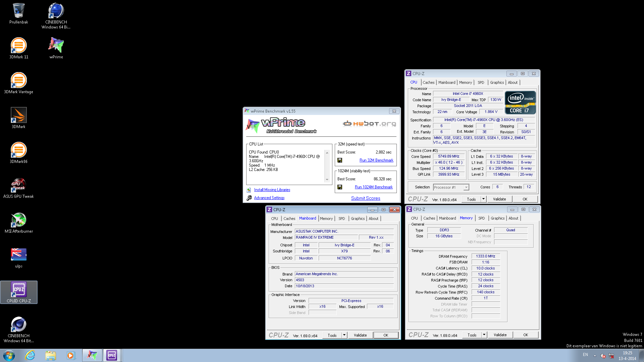This screenshot has width=644, height=362.
Task: Open Memory tab in Mainboard CPU-Z window
Action: [x=326, y=219]
